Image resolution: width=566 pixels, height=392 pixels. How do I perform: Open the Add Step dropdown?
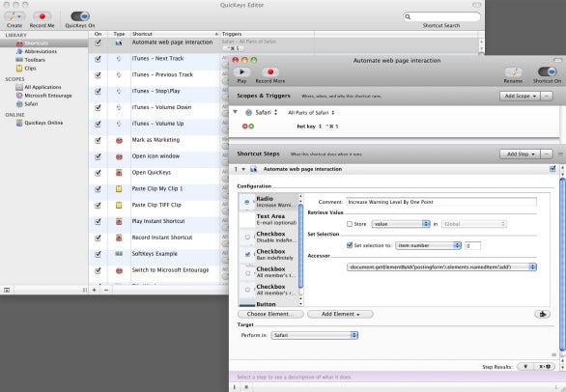(x=520, y=154)
